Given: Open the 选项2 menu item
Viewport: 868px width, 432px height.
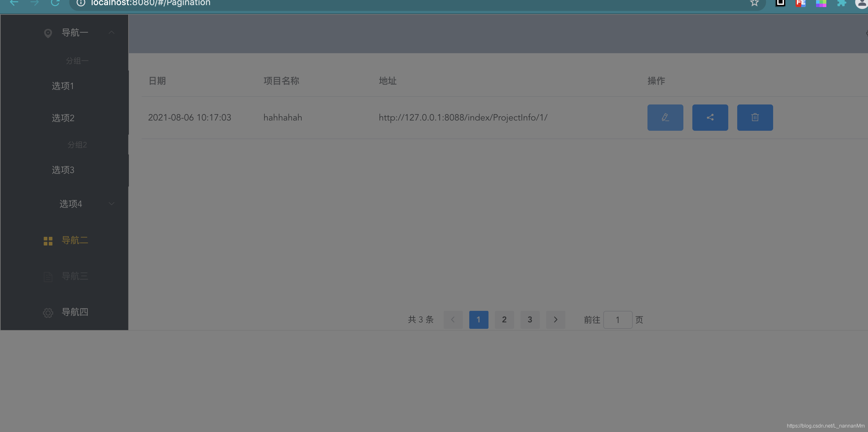Looking at the screenshot, I should click(63, 118).
